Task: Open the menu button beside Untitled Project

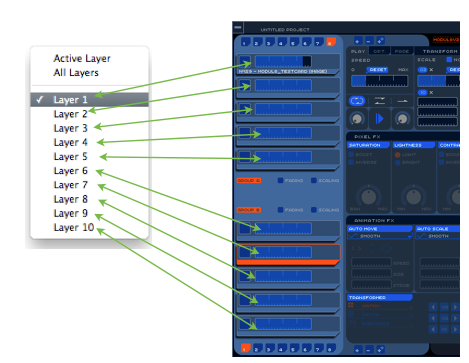Action: tap(238, 28)
